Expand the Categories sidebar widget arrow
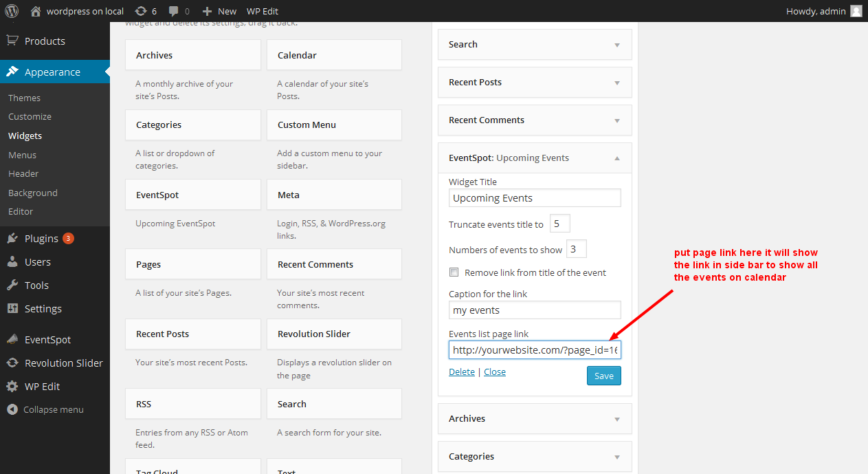This screenshot has width=868, height=474. [617, 457]
